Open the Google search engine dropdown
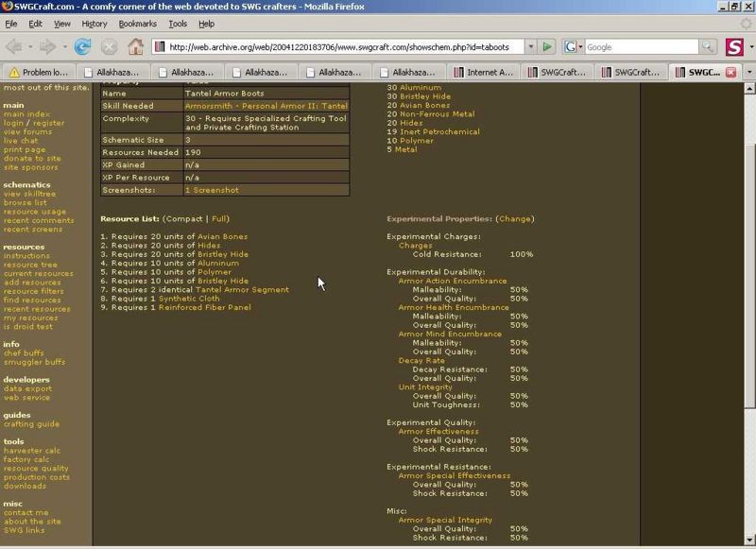The image size is (756, 549). point(575,46)
